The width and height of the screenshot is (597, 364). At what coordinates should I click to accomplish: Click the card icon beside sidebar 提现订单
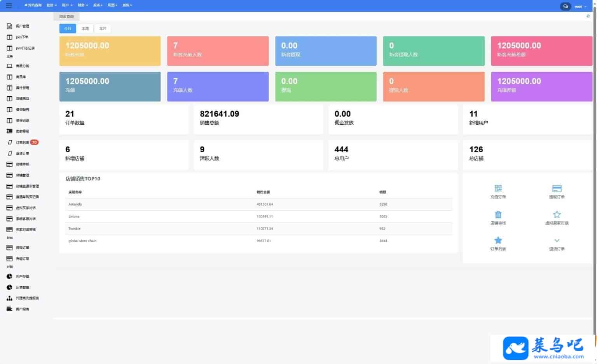pyautogui.click(x=10, y=247)
